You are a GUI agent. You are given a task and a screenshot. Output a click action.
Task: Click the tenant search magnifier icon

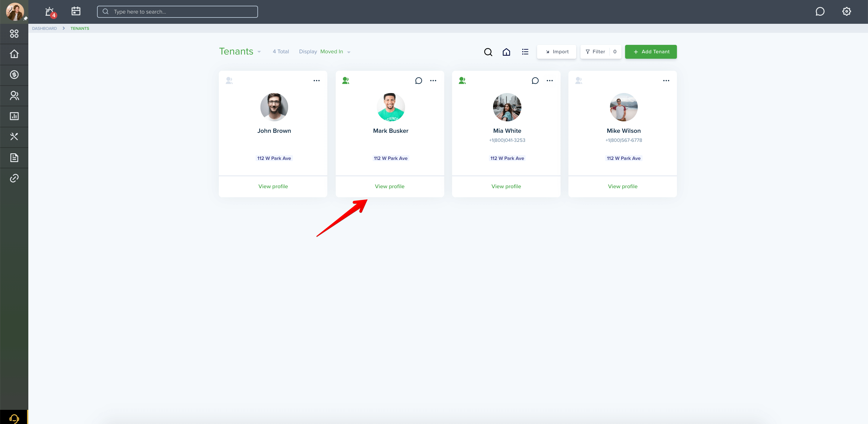point(488,52)
